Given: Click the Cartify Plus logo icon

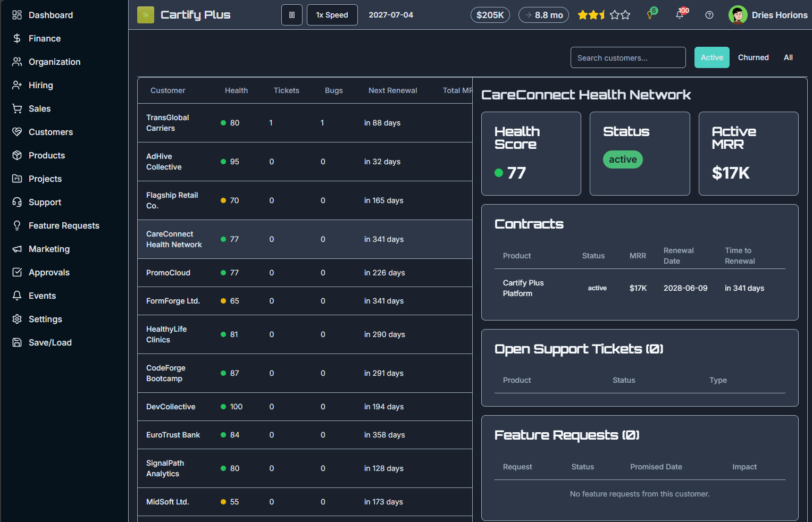Looking at the screenshot, I should point(146,15).
